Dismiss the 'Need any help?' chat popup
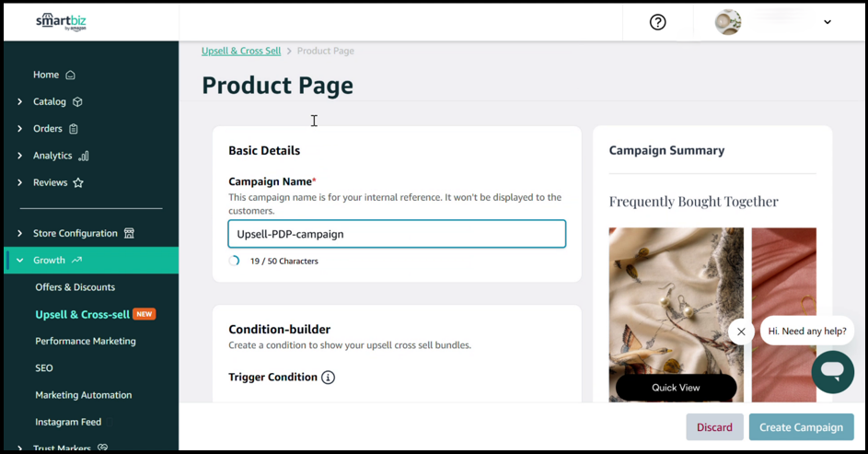Screen dimensions: 868x454 coord(741,332)
